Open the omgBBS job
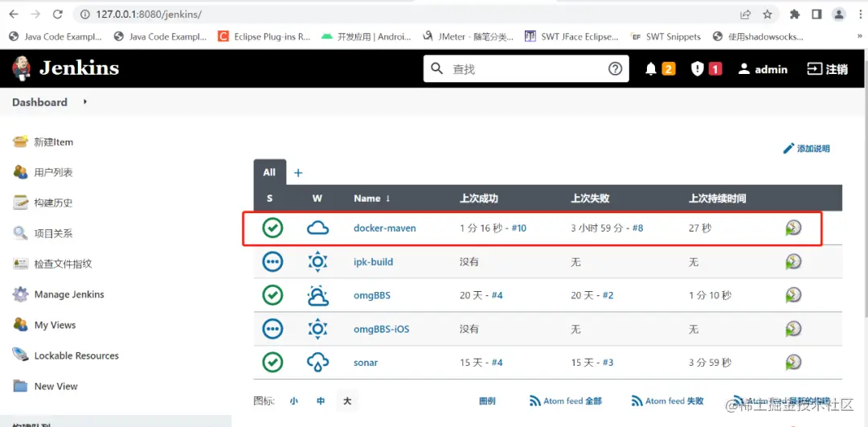This screenshot has width=868, height=427. pyautogui.click(x=372, y=295)
